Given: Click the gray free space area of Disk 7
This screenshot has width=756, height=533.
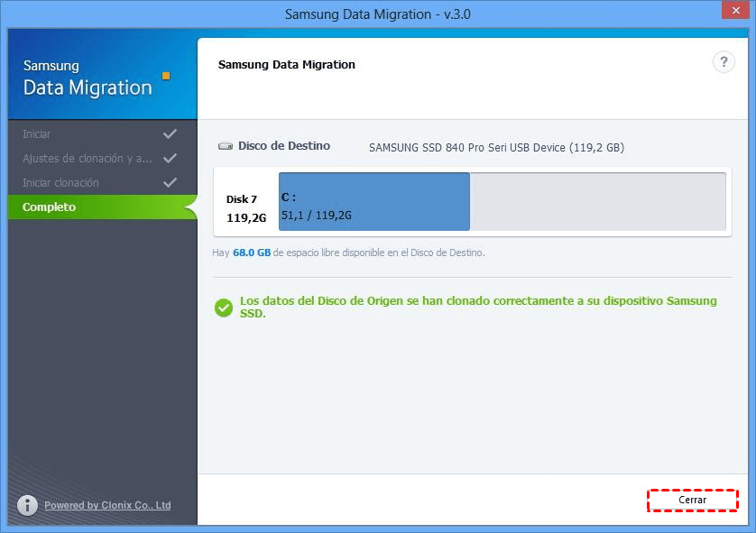Looking at the screenshot, I should click(598, 201).
